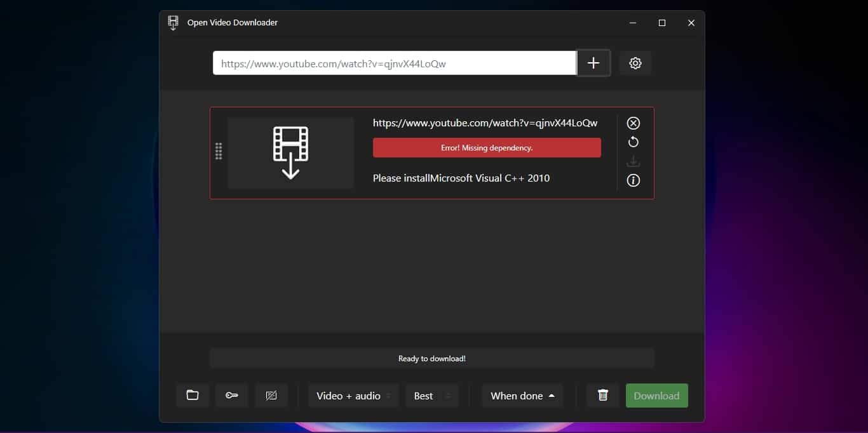868x433 pixels.
Task: Open the Video + audio dropdown
Action: pyautogui.click(x=354, y=396)
